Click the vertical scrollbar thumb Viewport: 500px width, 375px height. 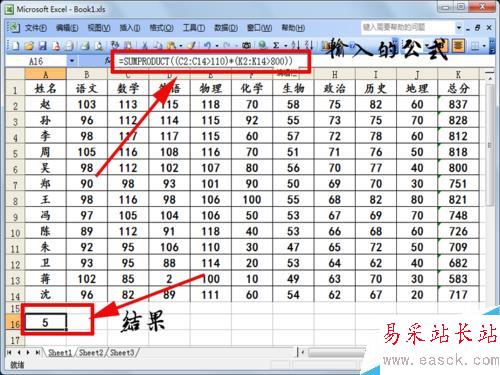pyautogui.click(x=489, y=145)
